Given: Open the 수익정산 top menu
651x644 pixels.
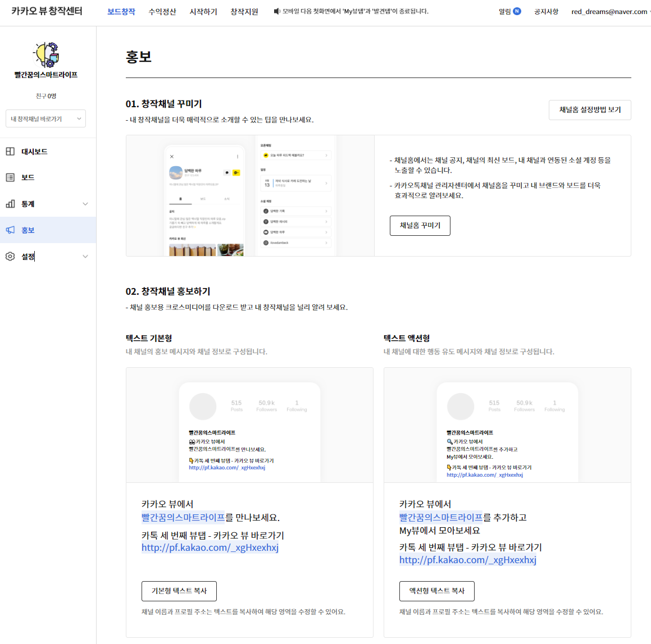Looking at the screenshot, I should (x=162, y=12).
